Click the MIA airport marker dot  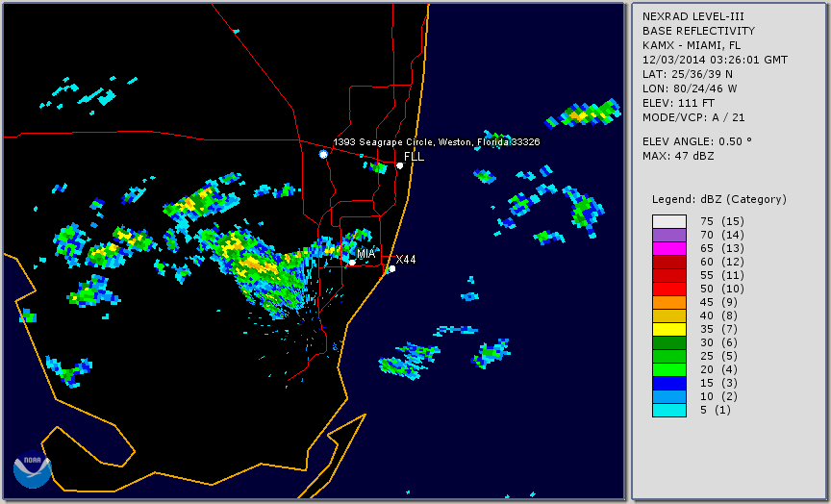352,263
